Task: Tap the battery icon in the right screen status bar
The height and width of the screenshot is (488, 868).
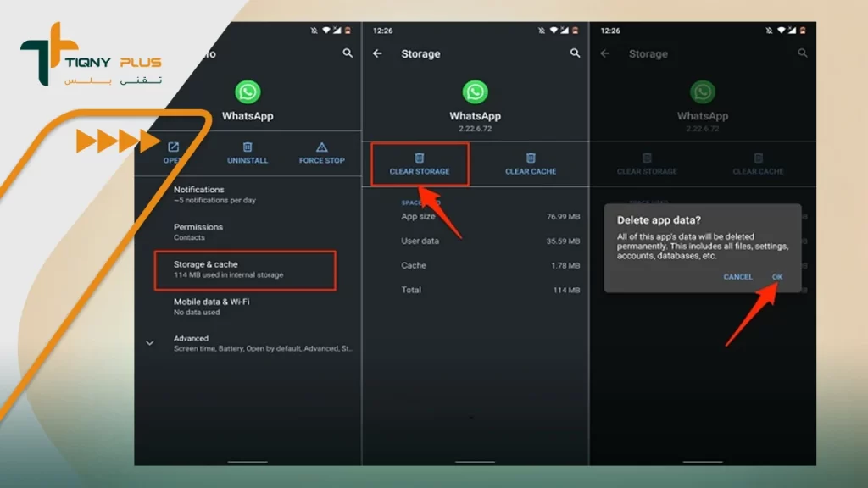Action: pos(803,30)
